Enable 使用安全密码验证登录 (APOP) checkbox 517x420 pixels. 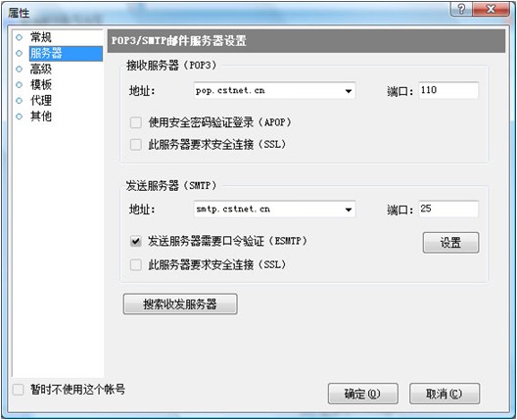[136, 122]
